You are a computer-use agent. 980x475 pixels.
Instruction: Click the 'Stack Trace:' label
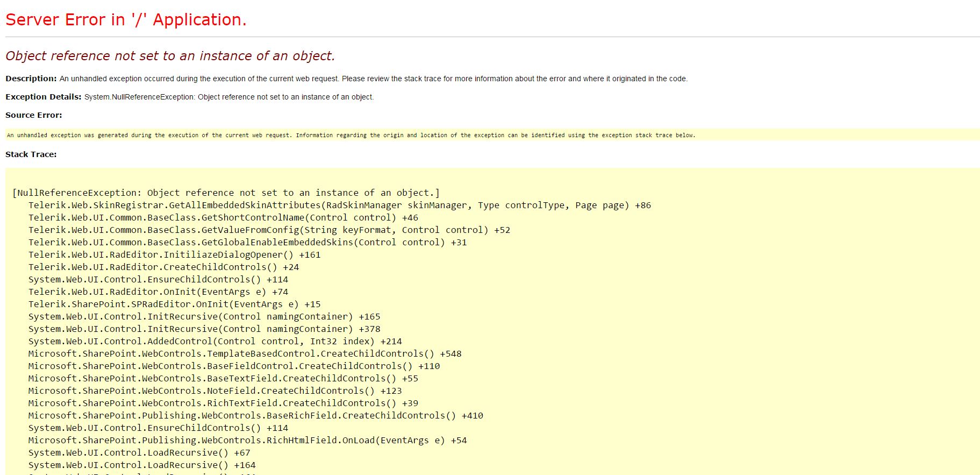pyautogui.click(x=31, y=154)
